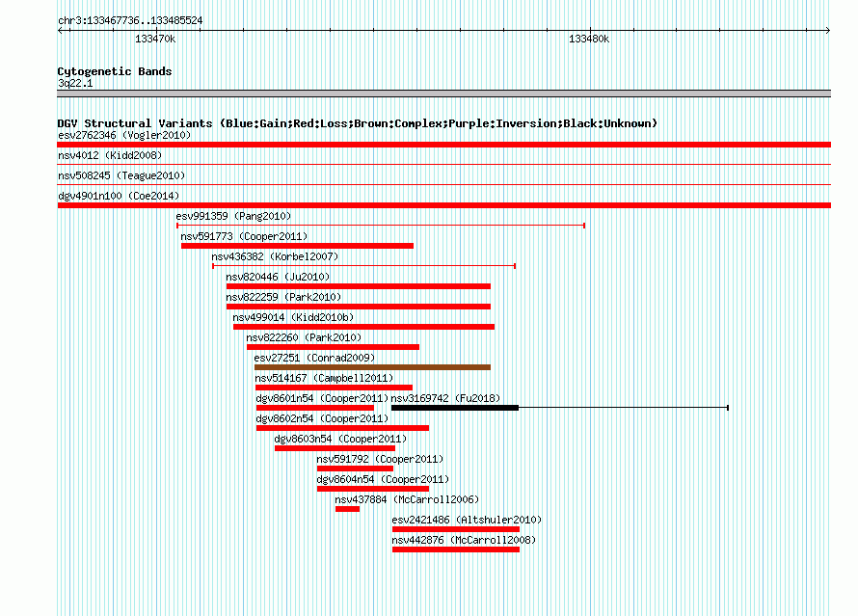Click the left arrow of the ruler
Image resolution: width=858 pixels, height=616 pixels.
[x=61, y=31]
